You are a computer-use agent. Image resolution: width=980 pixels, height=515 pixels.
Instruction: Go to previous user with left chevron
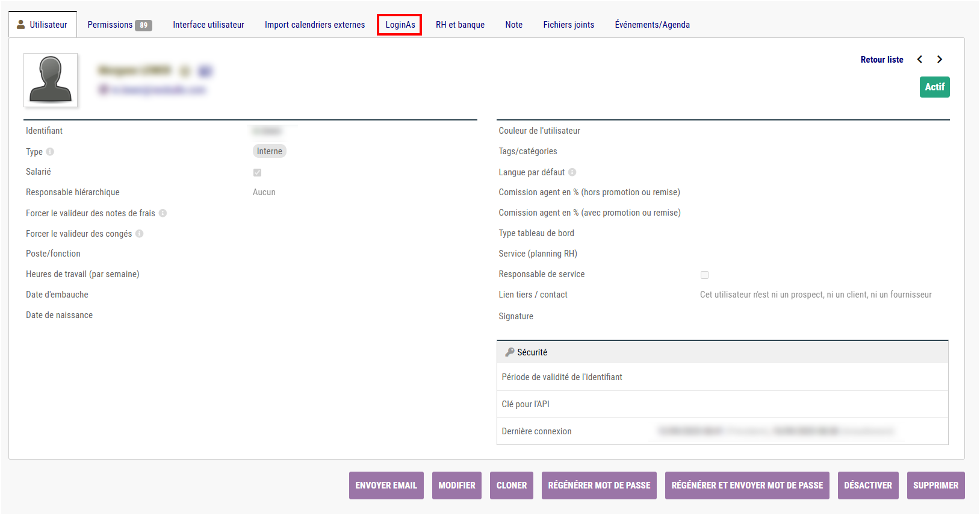[919, 59]
